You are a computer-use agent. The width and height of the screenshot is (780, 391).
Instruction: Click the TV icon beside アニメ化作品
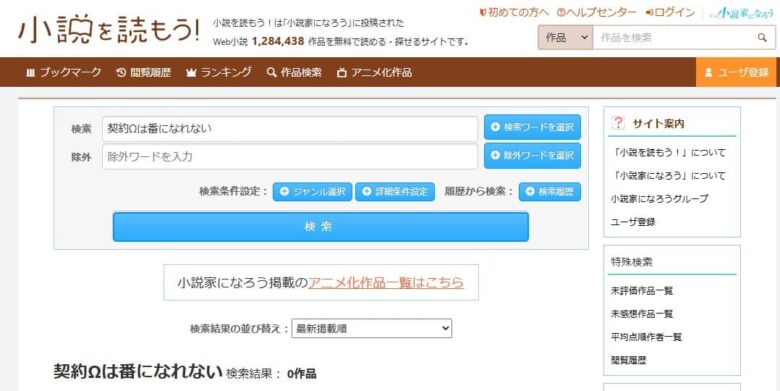point(341,73)
